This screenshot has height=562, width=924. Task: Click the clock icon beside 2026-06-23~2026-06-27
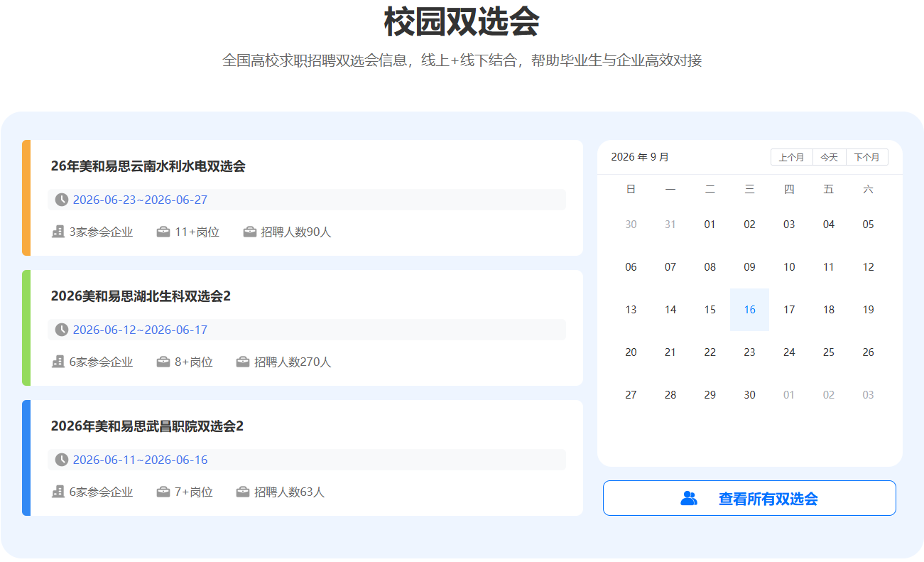[62, 200]
